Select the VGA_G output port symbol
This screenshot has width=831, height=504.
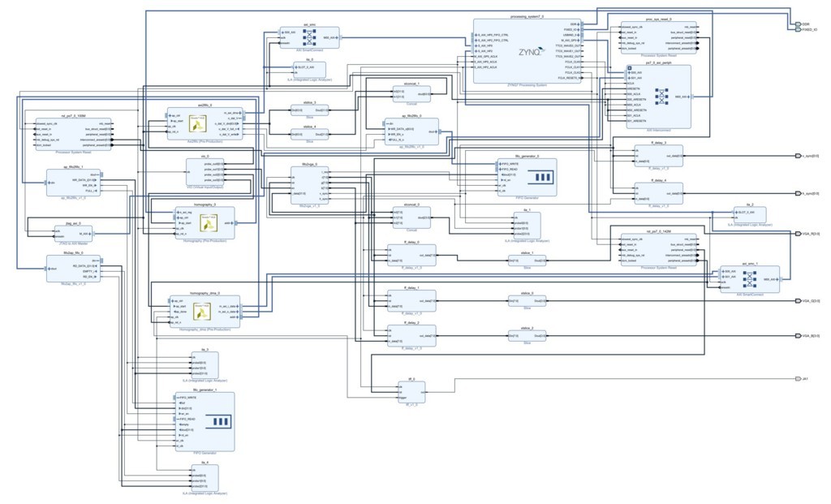(799, 301)
